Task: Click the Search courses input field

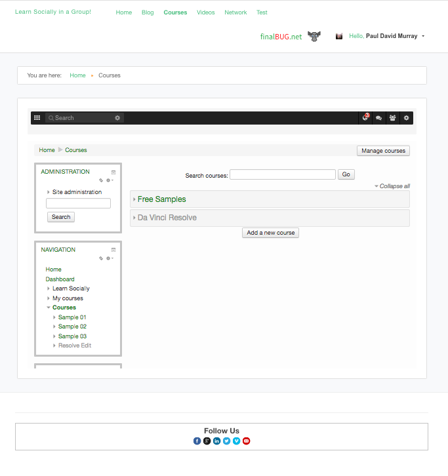Action: (282, 175)
